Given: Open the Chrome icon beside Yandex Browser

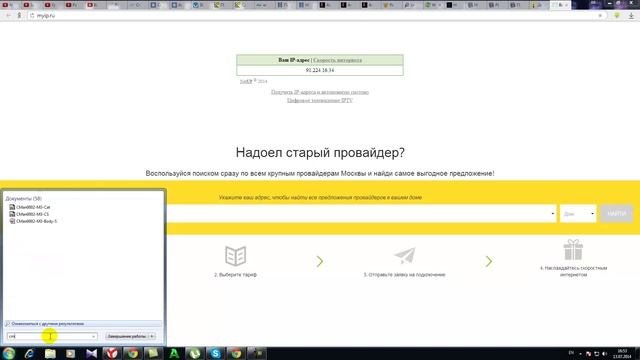Looking at the screenshot, I should pyautogui.click(x=132, y=353).
